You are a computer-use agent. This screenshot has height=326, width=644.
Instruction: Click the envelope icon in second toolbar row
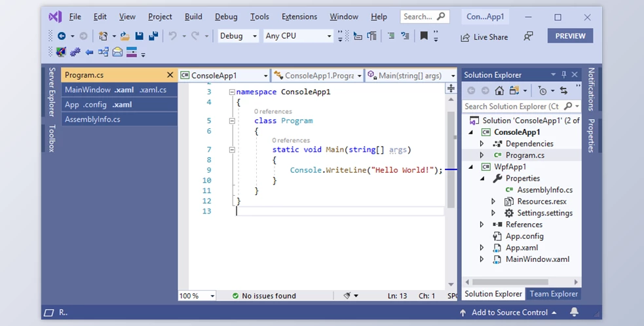click(x=117, y=52)
